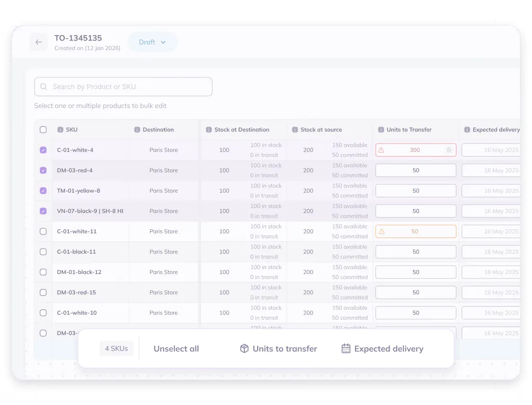Viewport: 532px width, 405px height.
Task: Click the Units to Transfer header text
Action: [409, 130]
